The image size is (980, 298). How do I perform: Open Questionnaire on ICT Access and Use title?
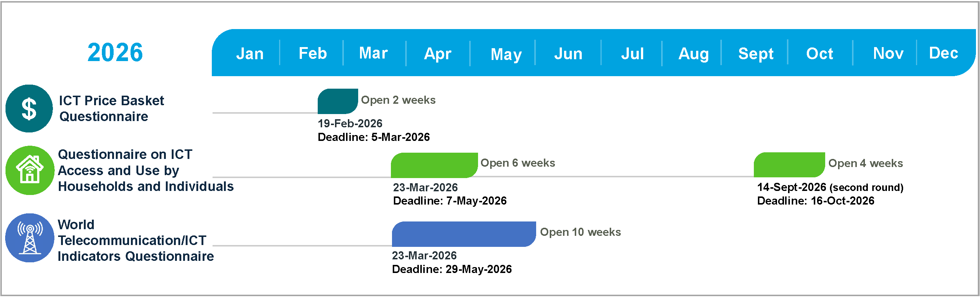(145, 170)
